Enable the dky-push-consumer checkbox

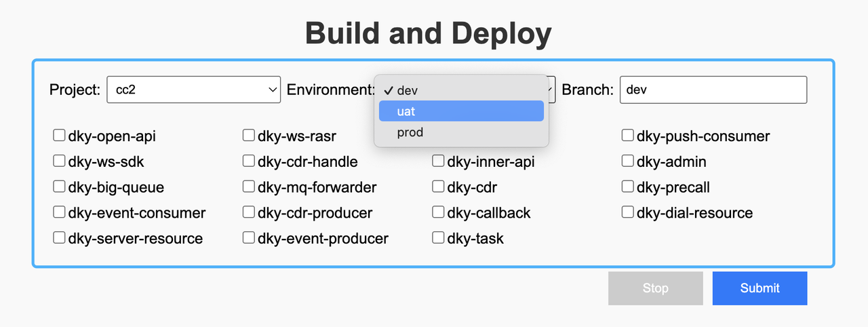tap(628, 136)
